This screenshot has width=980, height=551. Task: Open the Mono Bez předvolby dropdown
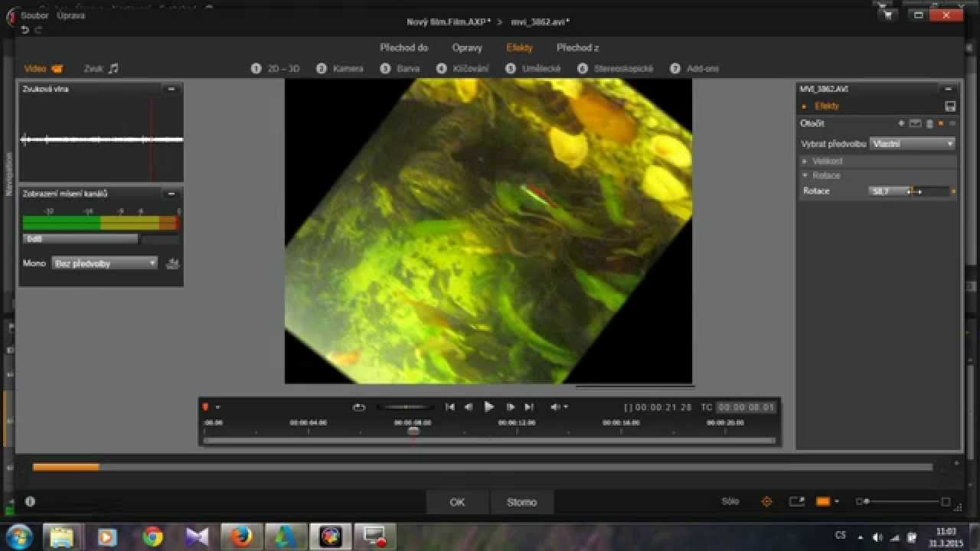click(x=105, y=263)
